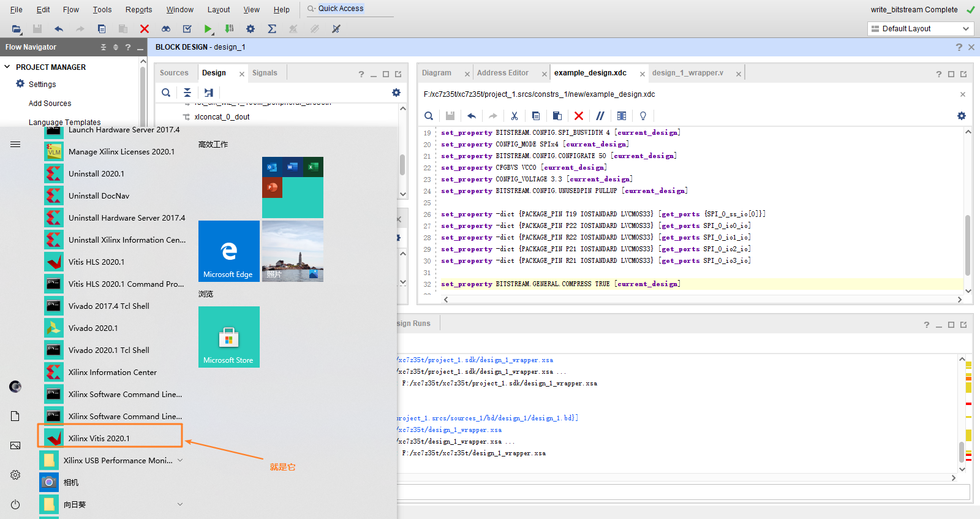Click the Start menu power button
This screenshot has height=519, width=980.
pos(15,504)
